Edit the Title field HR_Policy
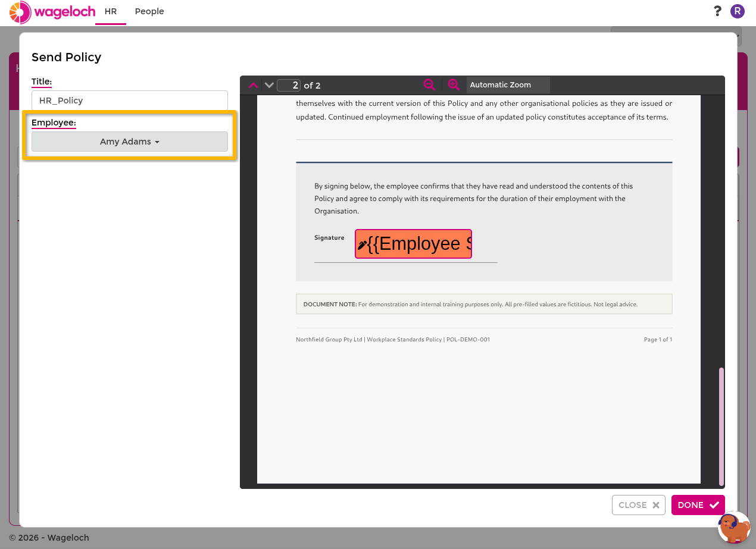The image size is (756, 549). 130,101
